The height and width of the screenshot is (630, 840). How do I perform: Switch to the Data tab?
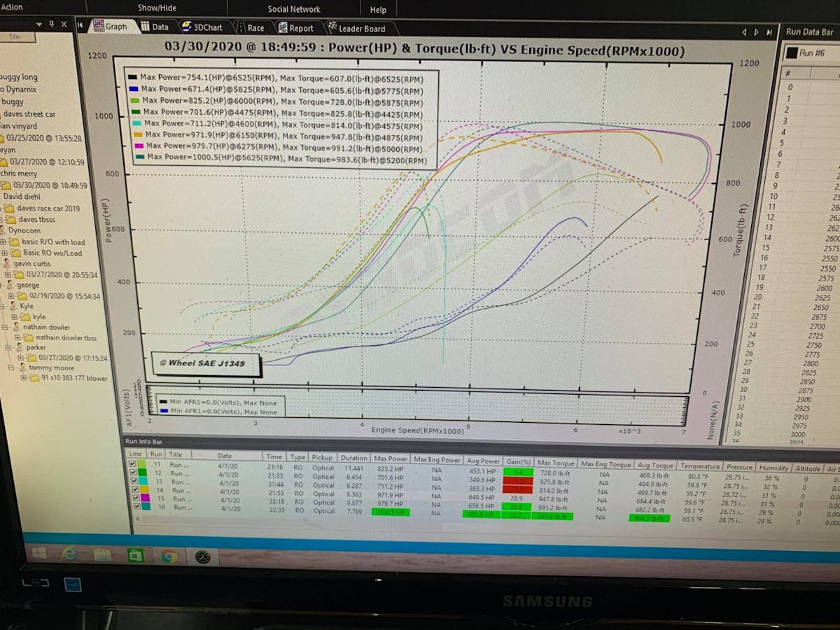[x=154, y=27]
